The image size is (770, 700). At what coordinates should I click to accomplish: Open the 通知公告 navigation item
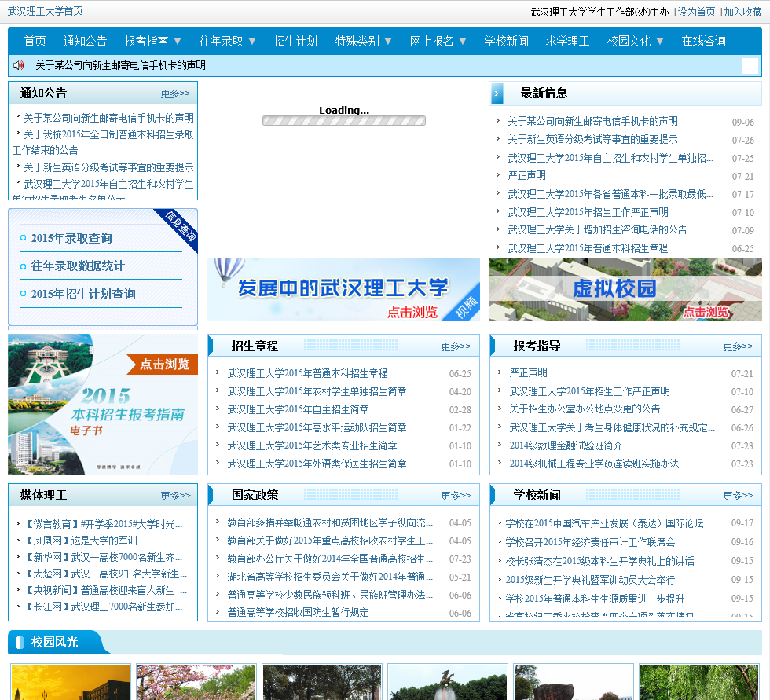tap(85, 41)
